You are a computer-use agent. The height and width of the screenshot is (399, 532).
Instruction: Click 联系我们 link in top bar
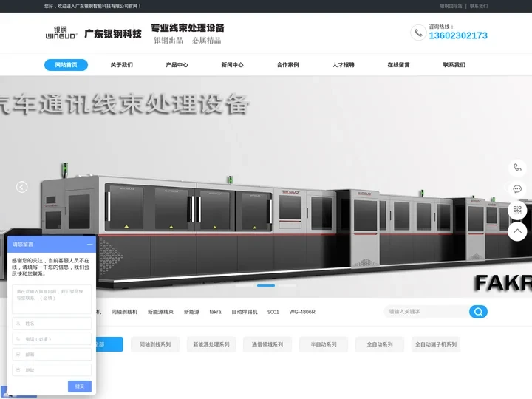click(478, 6)
